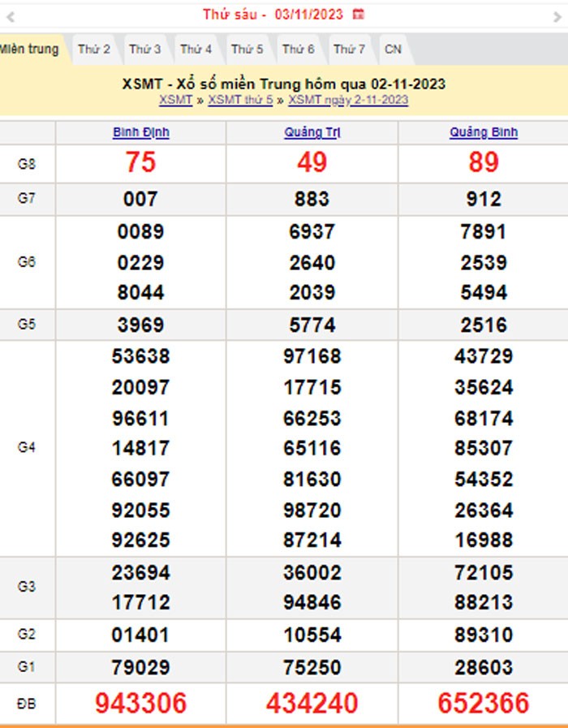This screenshot has width=568, height=728.
Task: Open the Thứ 3 tab
Action: click(145, 50)
